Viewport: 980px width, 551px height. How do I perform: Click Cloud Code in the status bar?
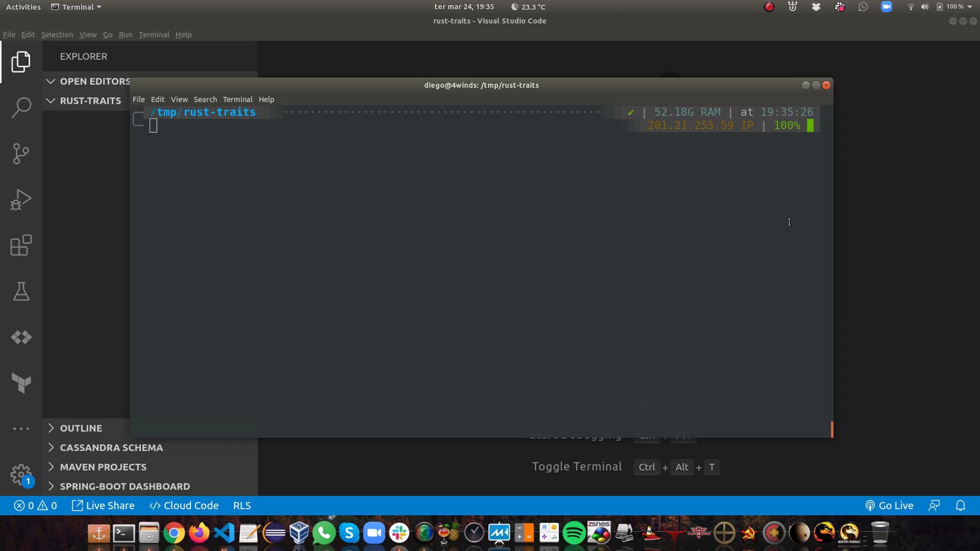tap(184, 506)
